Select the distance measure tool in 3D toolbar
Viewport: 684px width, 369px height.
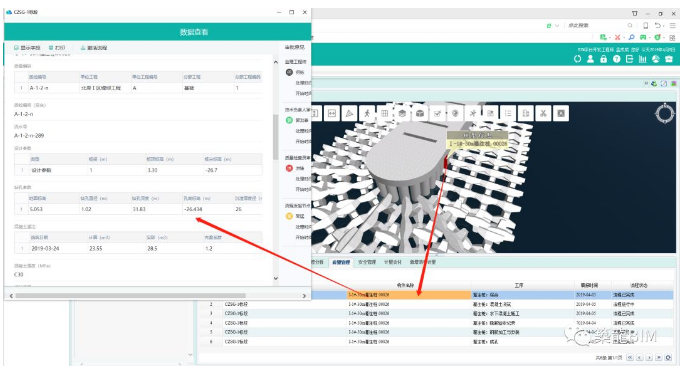[332, 113]
